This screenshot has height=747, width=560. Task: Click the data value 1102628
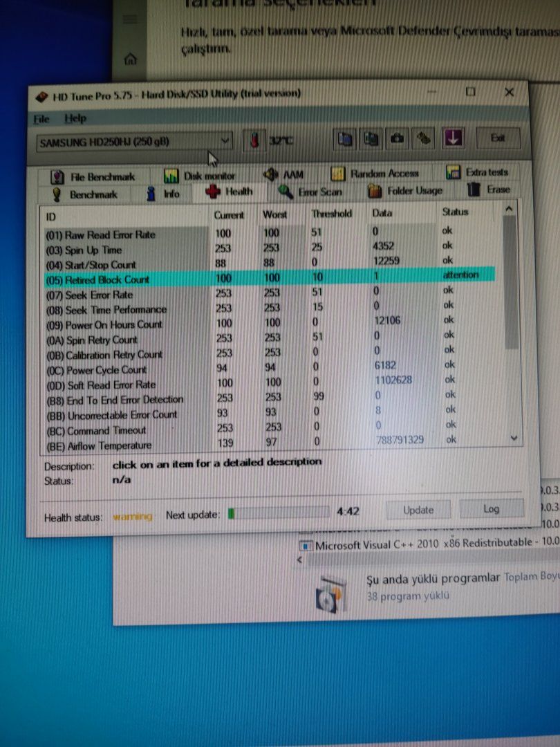[x=393, y=380]
